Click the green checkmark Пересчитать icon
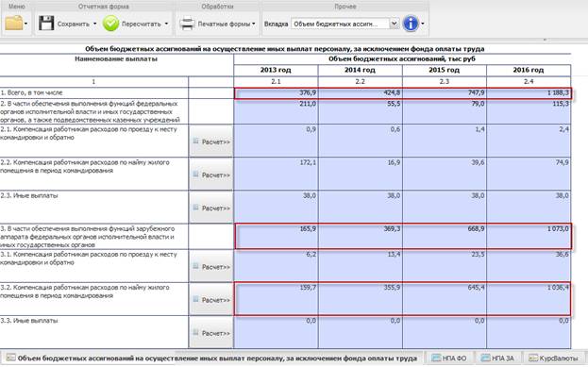This screenshot has height=367, width=588. (111, 24)
